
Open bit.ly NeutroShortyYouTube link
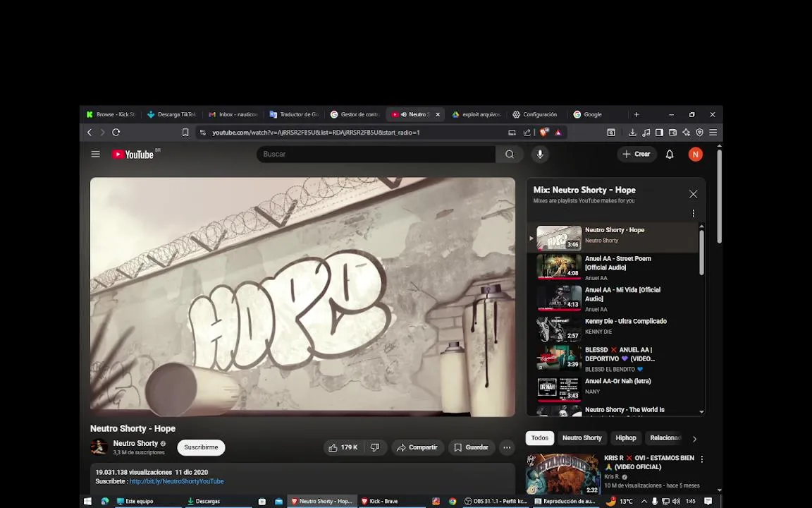[177, 482]
